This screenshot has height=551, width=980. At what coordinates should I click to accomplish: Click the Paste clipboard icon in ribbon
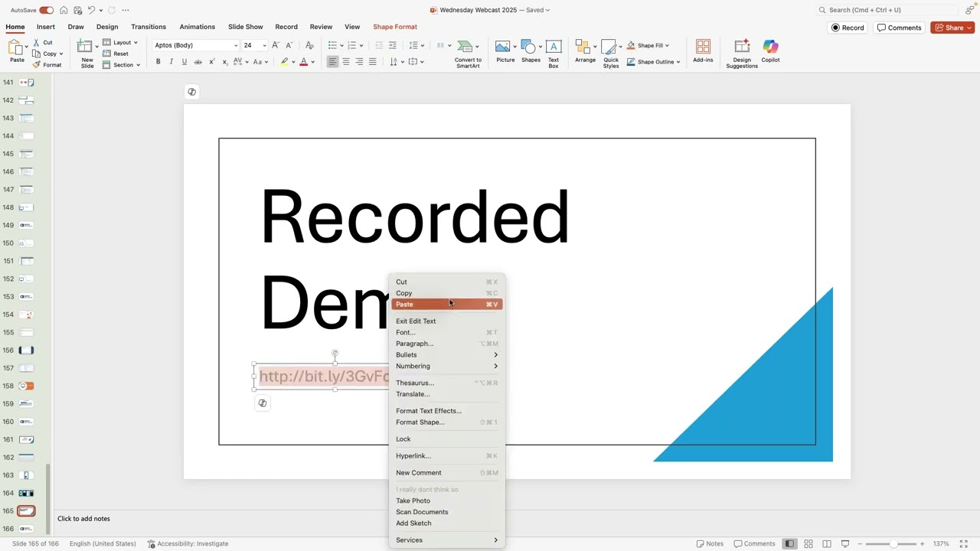coord(16,47)
